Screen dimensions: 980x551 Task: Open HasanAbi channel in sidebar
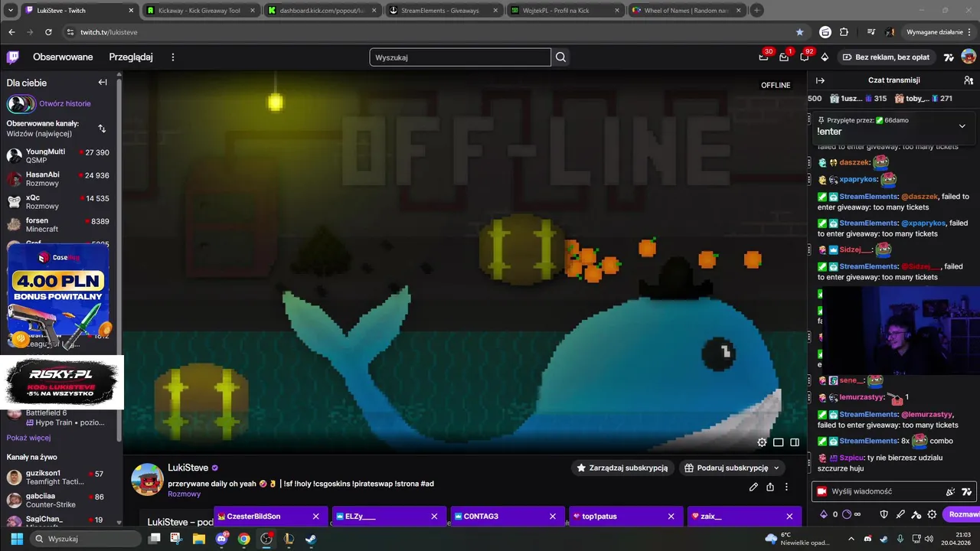point(60,179)
